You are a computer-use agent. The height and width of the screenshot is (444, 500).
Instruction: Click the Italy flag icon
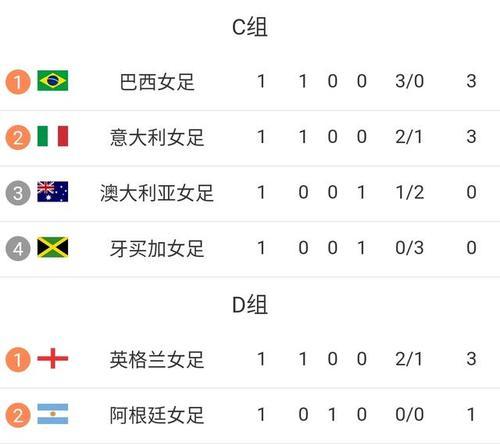pyautogui.click(x=53, y=136)
